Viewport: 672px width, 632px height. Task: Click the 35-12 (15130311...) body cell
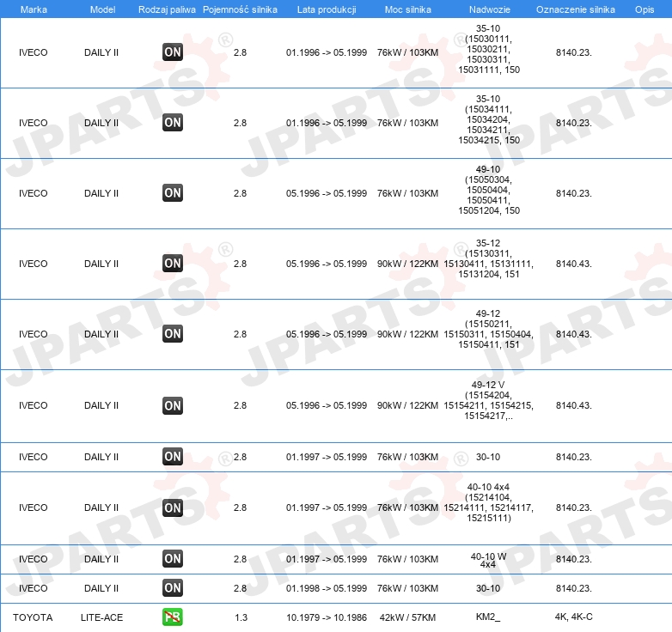tap(489, 258)
